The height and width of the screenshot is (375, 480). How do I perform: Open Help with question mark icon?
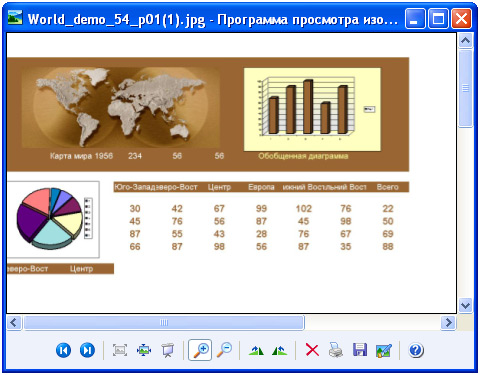416,350
